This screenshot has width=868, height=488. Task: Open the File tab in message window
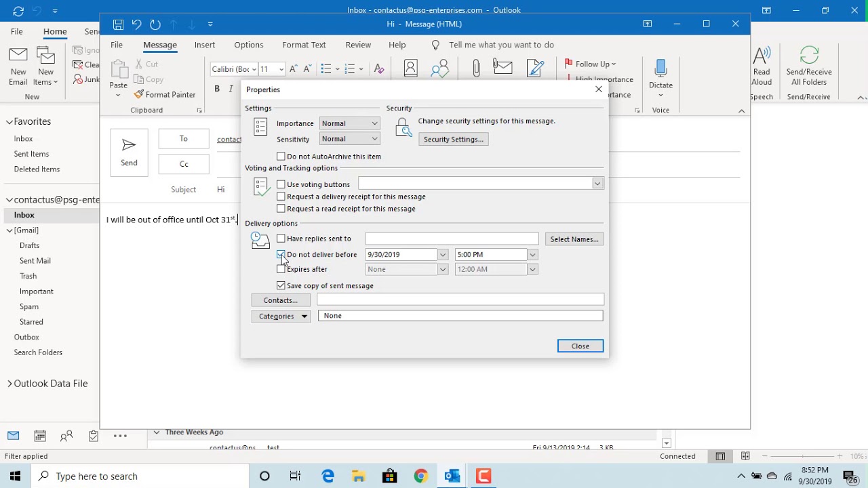pos(117,45)
